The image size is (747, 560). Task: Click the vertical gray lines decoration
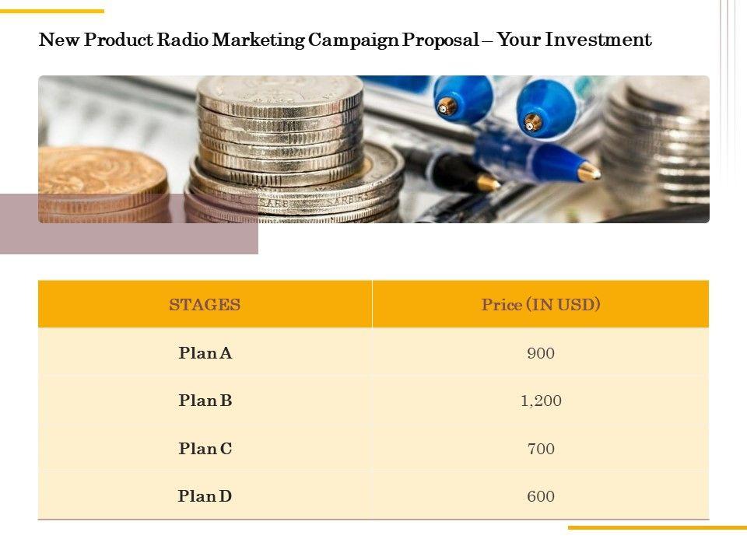(728, 78)
